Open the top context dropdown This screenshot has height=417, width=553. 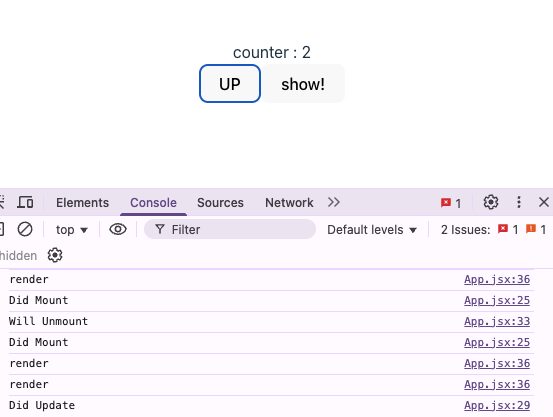(72, 230)
